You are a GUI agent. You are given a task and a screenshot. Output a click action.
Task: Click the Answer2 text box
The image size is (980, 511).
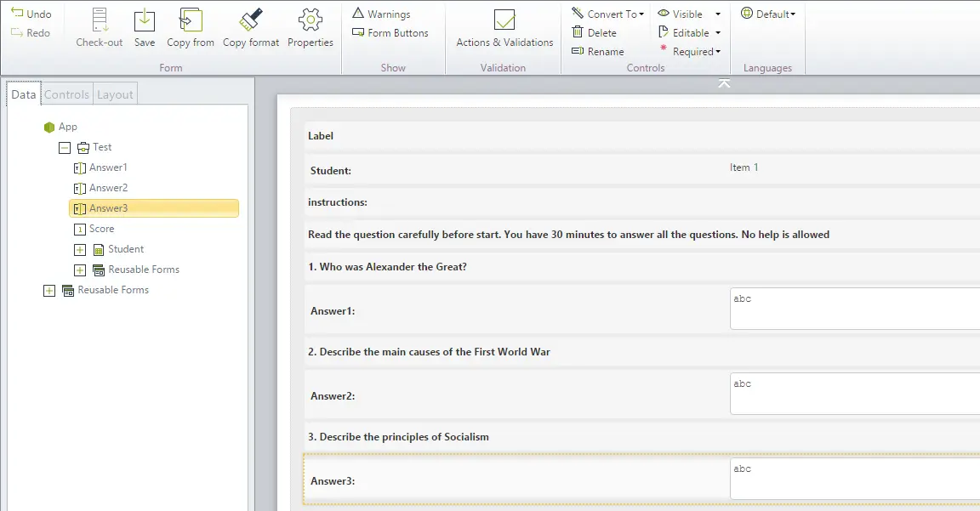[x=855, y=394]
